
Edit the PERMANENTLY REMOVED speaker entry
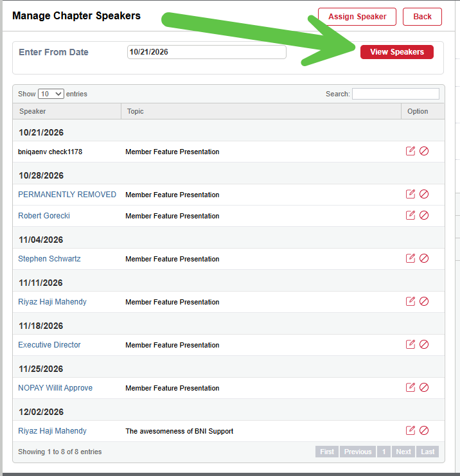pos(410,194)
